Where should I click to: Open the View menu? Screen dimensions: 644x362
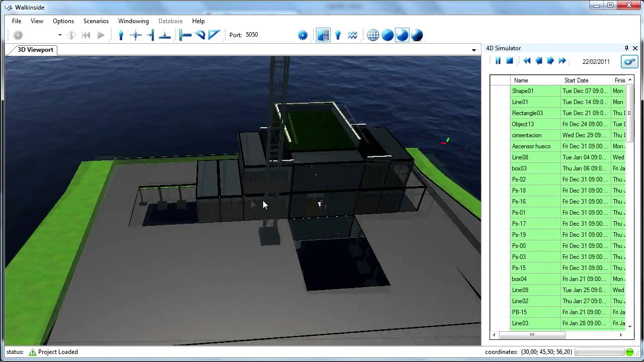37,21
